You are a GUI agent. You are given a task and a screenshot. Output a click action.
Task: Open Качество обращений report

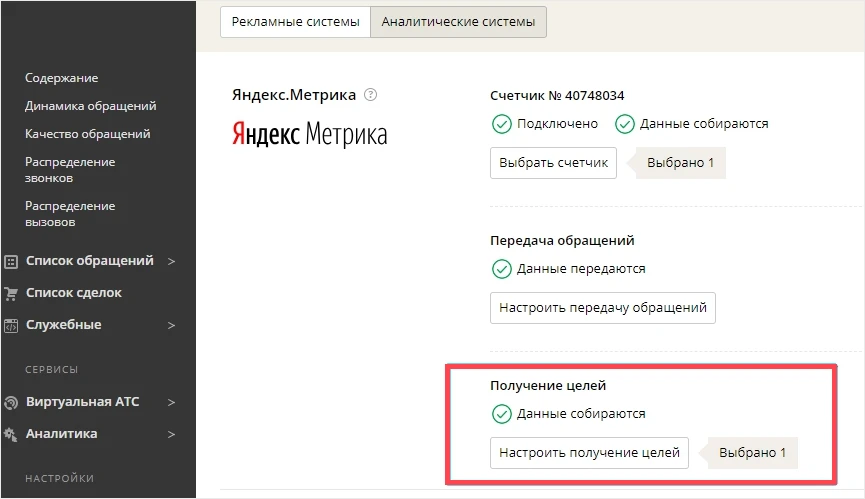coord(87,134)
